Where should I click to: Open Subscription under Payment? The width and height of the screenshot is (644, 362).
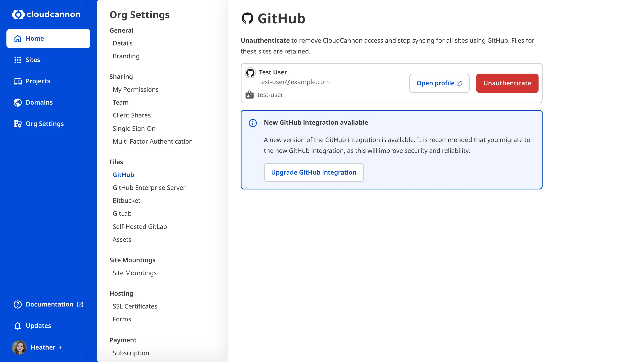[131, 353]
